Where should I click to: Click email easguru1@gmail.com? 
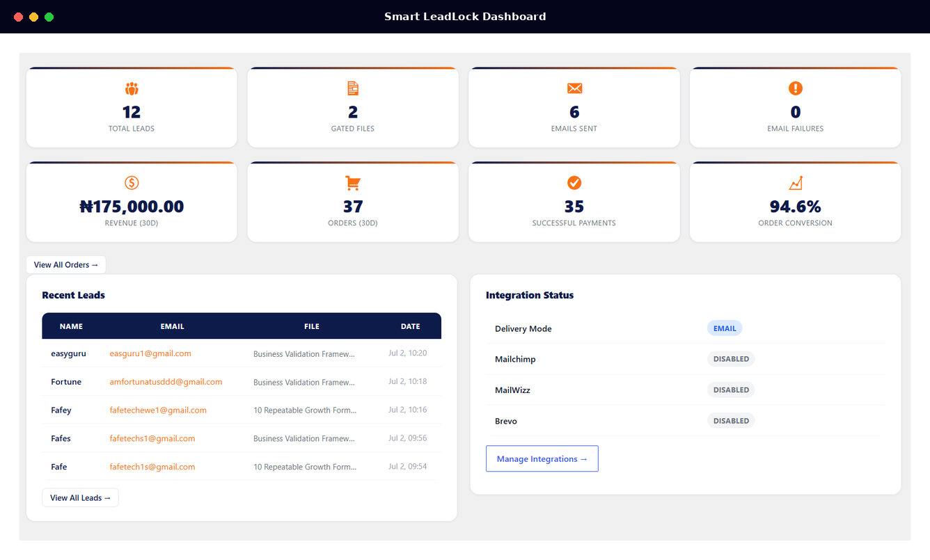click(x=150, y=353)
